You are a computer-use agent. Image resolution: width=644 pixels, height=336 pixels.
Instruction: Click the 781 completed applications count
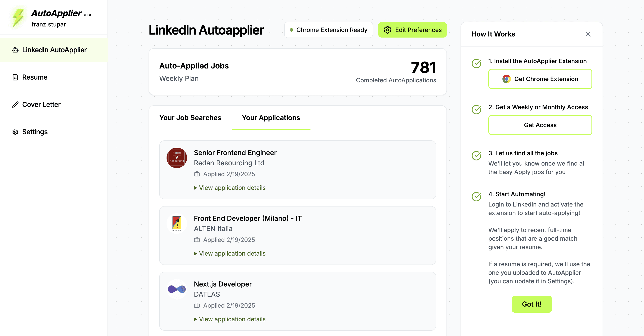coord(423,67)
